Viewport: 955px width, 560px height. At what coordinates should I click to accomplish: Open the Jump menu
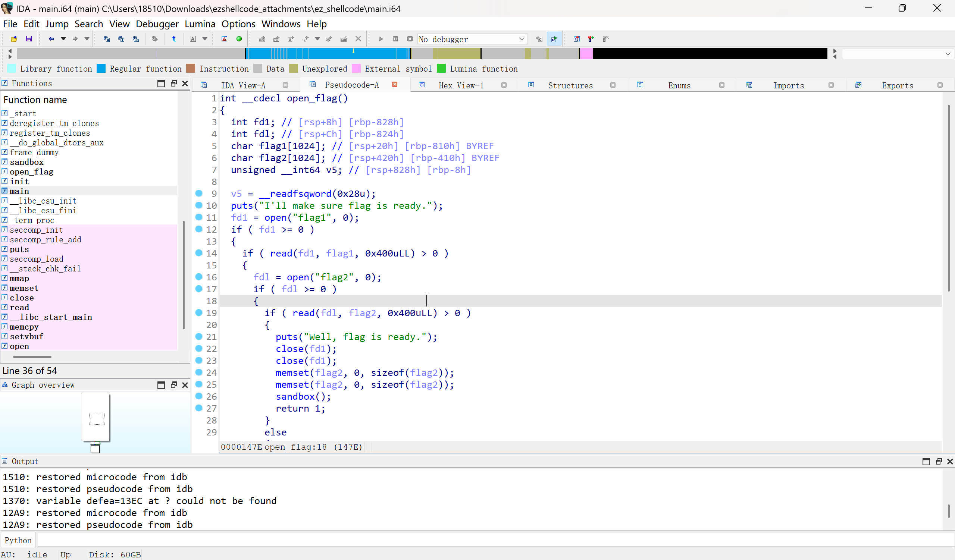click(x=57, y=24)
